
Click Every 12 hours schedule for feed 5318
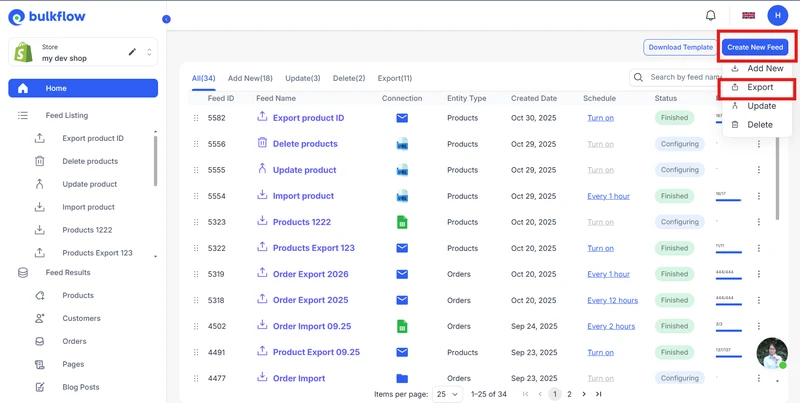tap(612, 300)
